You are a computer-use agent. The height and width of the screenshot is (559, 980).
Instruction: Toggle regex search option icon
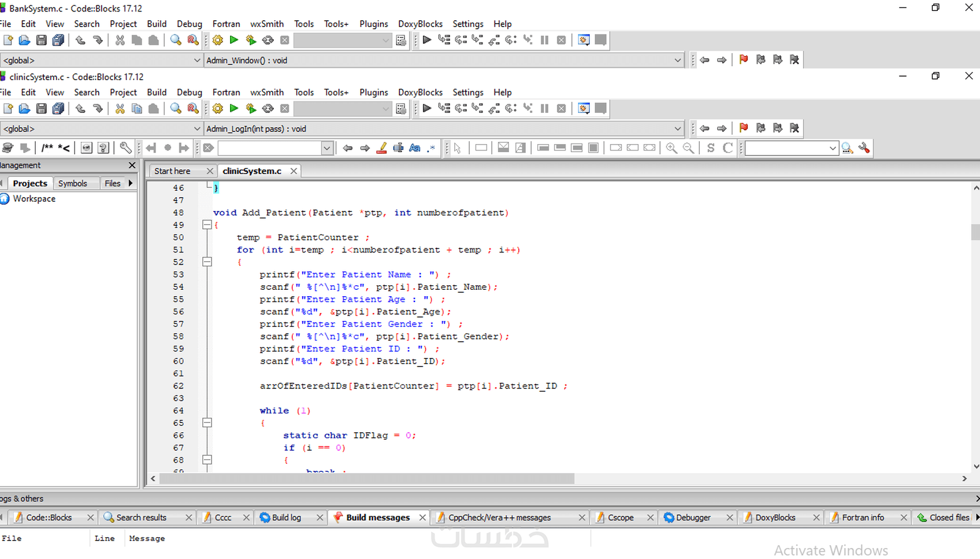(431, 148)
